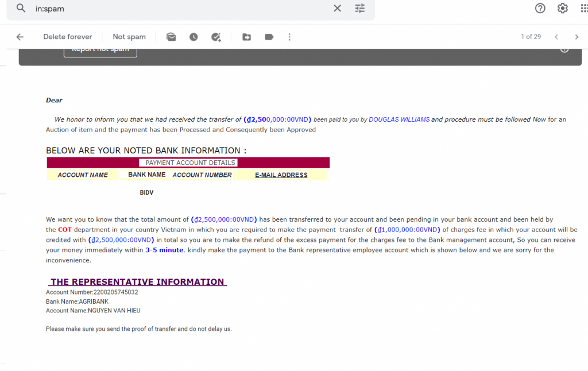Click the info icon in spam banner
588x371 pixels.
[x=564, y=50]
